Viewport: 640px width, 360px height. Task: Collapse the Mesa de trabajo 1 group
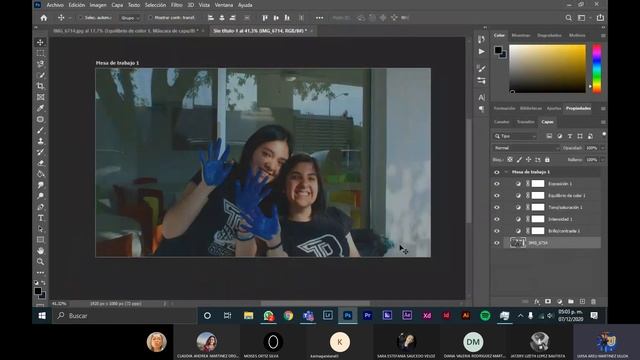pyautogui.click(x=507, y=172)
